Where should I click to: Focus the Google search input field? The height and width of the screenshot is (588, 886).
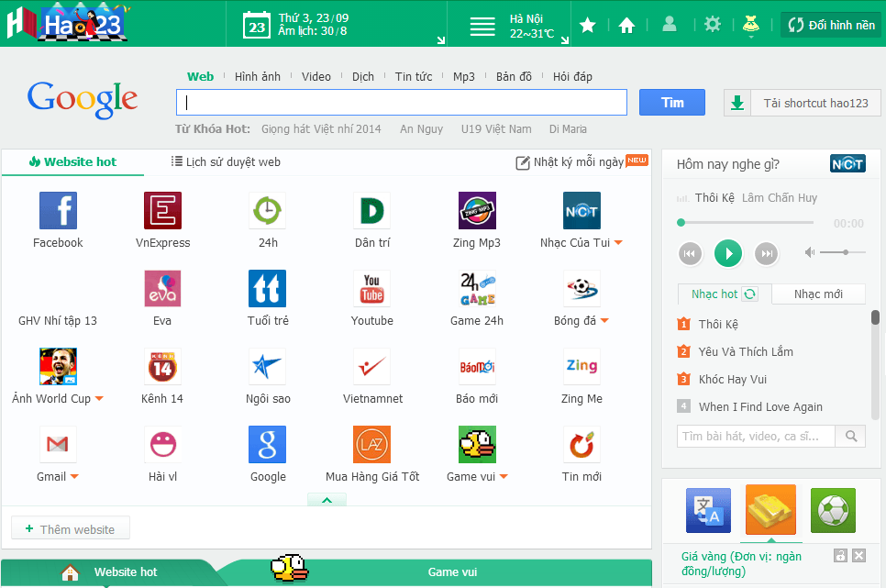point(401,103)
